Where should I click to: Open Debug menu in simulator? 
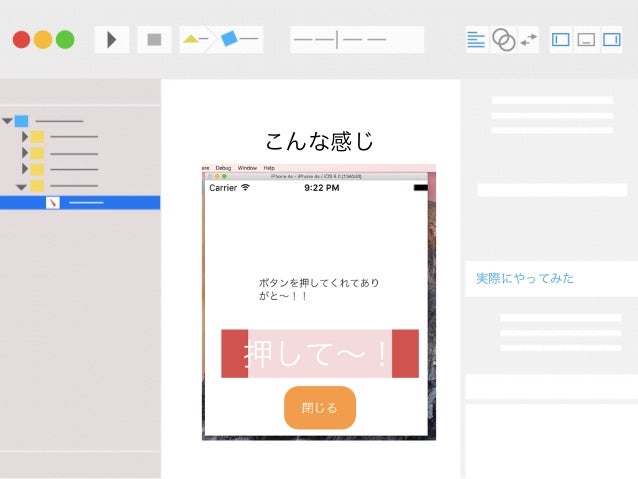(x=223, y=168)
